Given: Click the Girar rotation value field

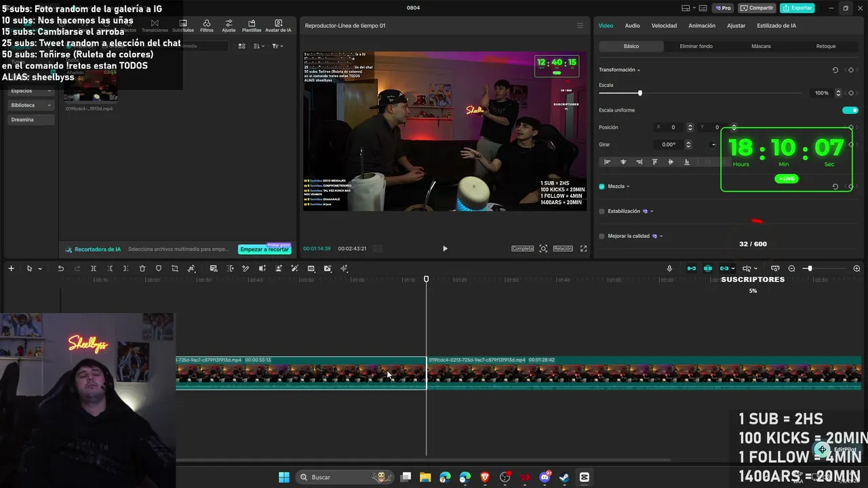Looking at the screenshot, I should click(669, 144).
